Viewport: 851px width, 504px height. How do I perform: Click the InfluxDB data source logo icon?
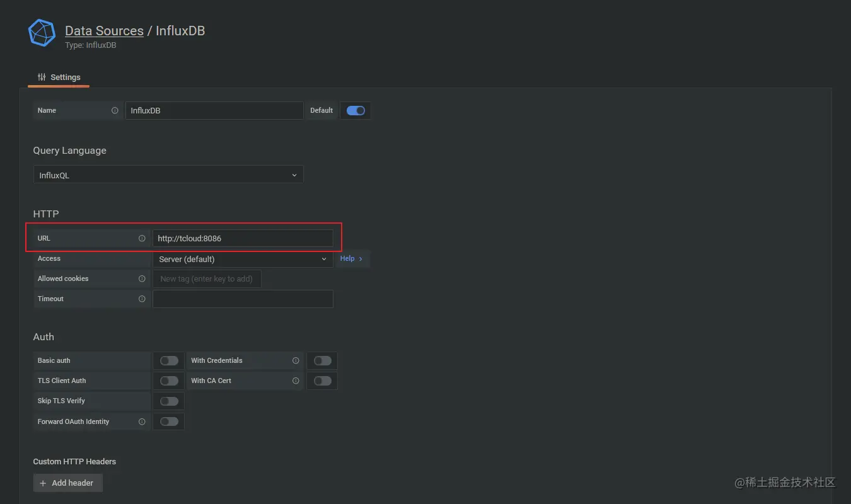(x=42, y=33)
